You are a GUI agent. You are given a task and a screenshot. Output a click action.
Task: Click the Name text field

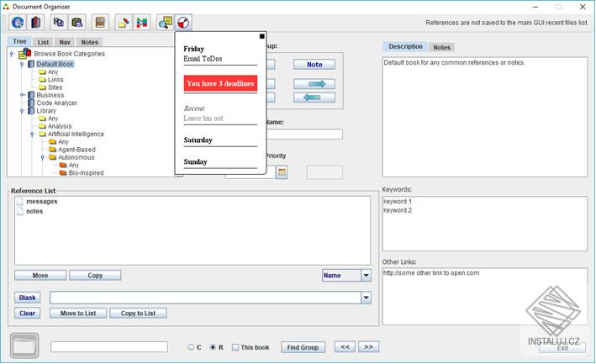pyautogui.click(x=304, y=135)
